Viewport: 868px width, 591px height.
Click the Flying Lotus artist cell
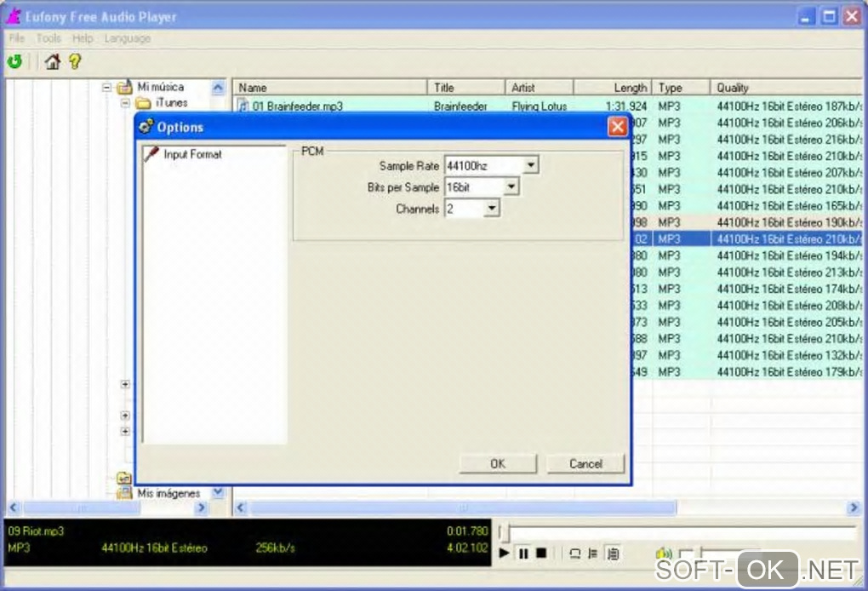540,106
